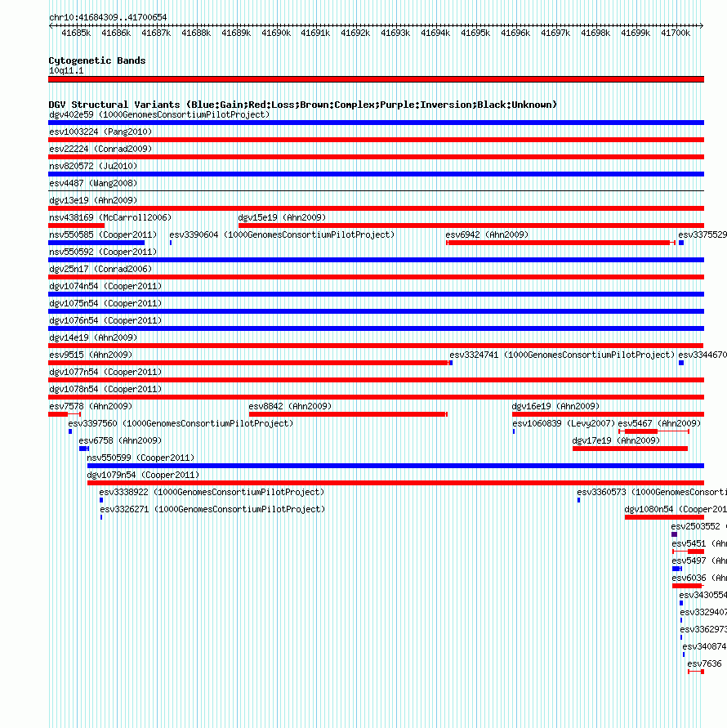Open variant dgv402e59 (1000GenomesConsortiumPilotProject)

159,114
